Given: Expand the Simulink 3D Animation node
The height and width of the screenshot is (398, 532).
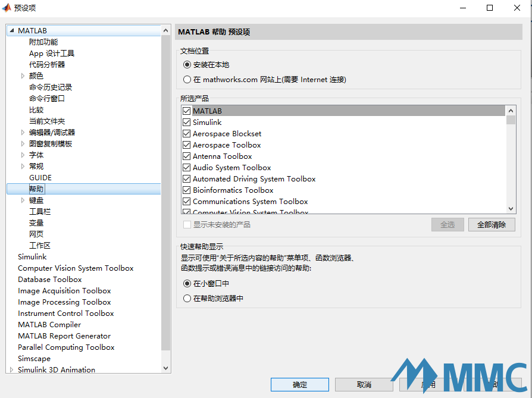Looking at the screenshot, I should (x=11, y=369).
